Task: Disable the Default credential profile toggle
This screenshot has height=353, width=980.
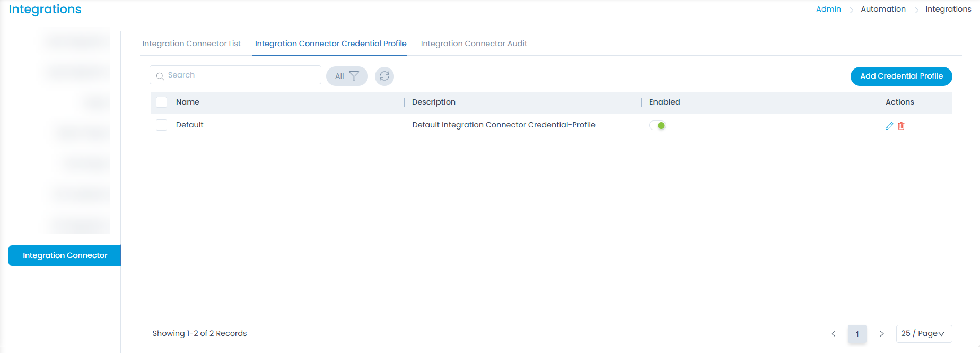Action: [658, 126]
